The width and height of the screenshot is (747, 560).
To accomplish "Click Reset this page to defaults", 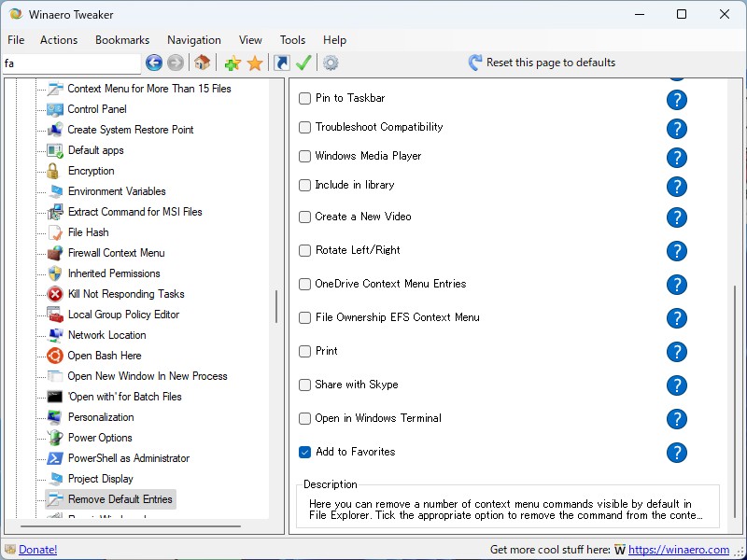I will [543, 63].
